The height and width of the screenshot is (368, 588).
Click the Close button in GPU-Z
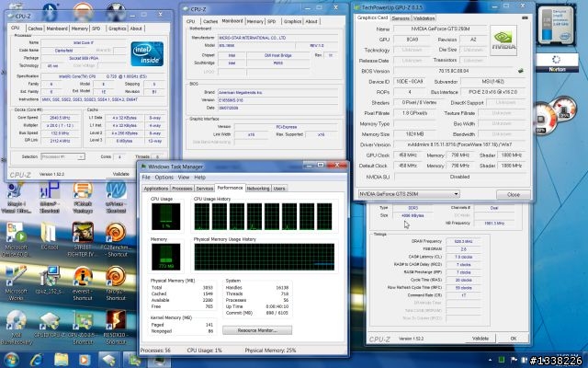tap(514, 194)
